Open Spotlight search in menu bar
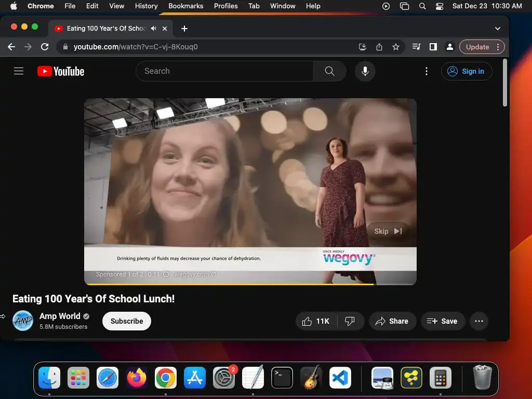 tap(422, 6)
